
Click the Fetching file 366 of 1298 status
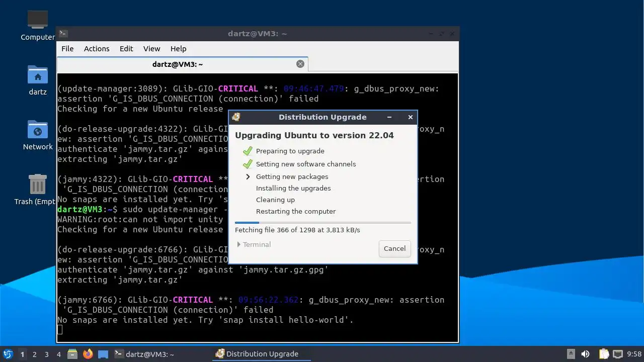point(297,230)
